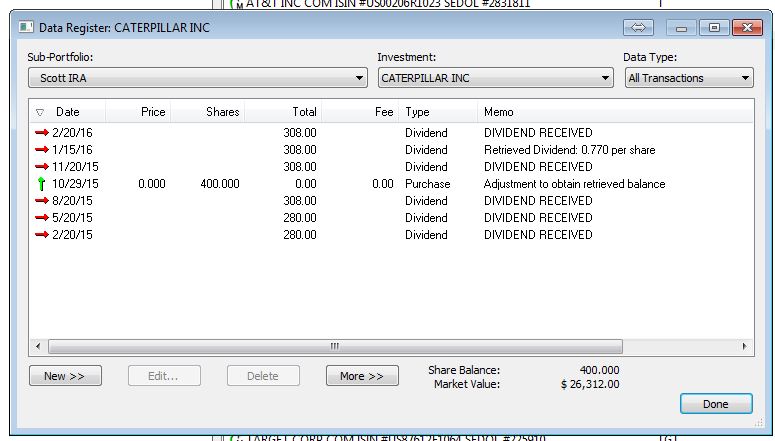The image size is (775, 441).
Task: Click the 280.00 total for 5/20/15
Action: pos(300,218)
